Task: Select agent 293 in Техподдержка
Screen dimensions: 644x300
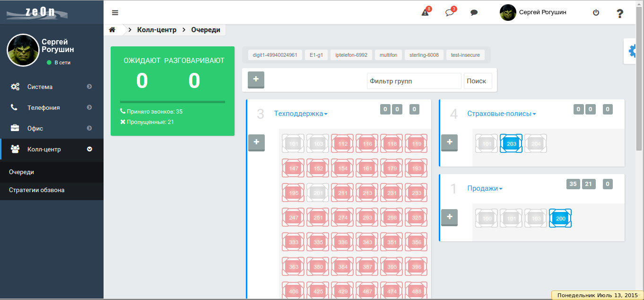Action: tap(367, 217)
